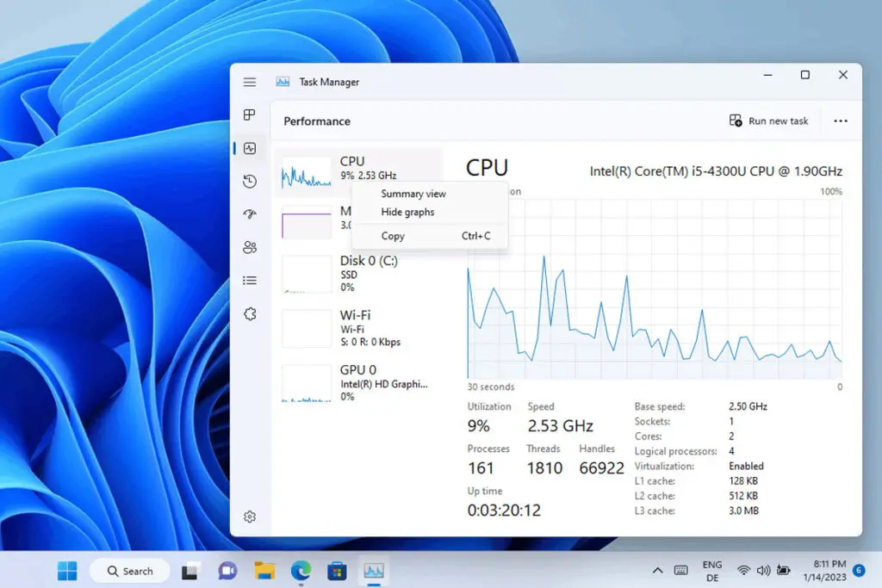Screen dimensions: 882x588
Task: Select the Performance page icon in sidebar
Action: [250, 148]
